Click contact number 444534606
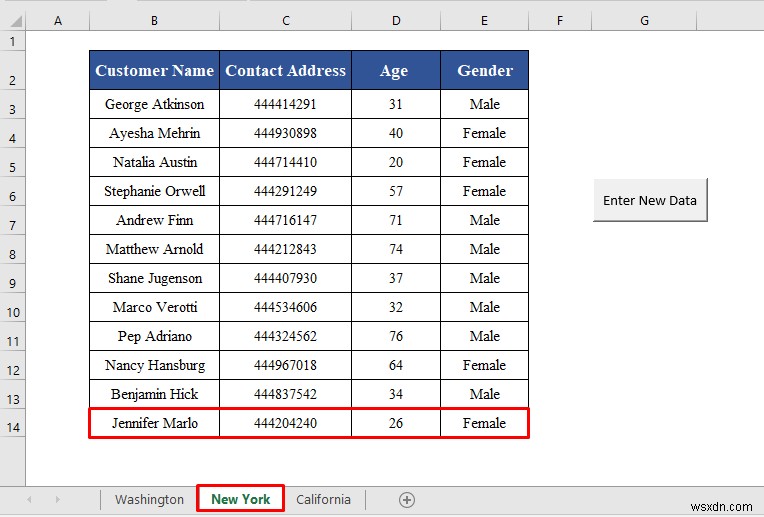Viewport: 764px width, 517px height. pos(286,307)
